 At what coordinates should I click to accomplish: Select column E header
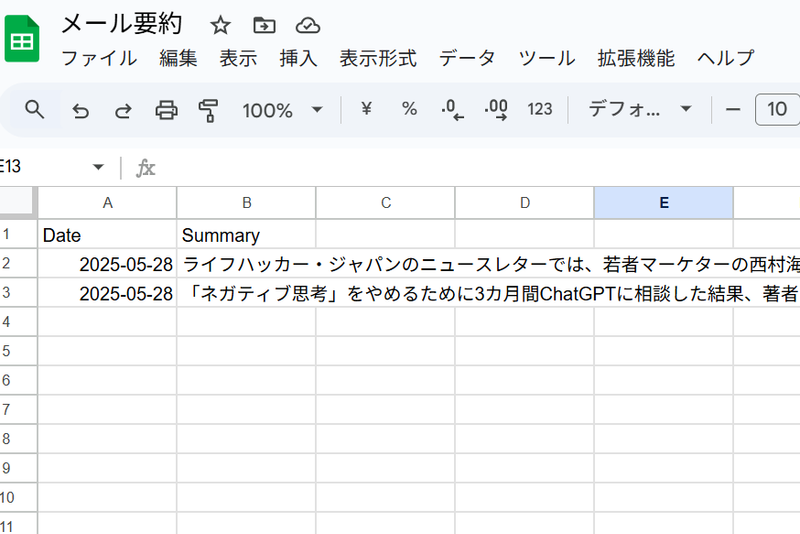point(664,202)
